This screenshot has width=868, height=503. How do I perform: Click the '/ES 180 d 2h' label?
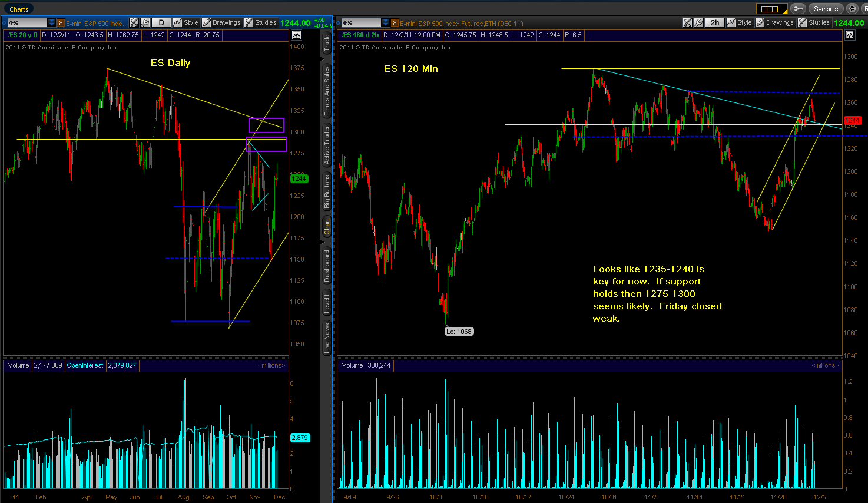360,35
